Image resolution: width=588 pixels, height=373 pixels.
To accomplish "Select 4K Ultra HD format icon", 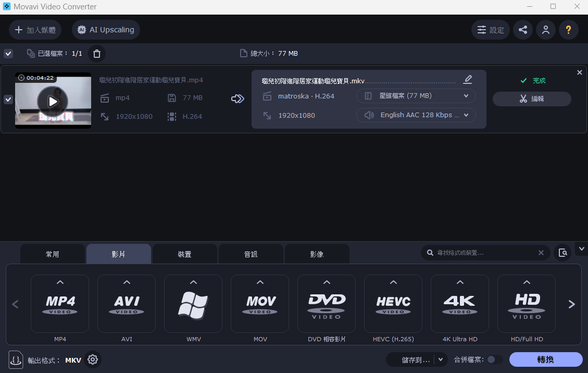I will click(460, 304).
